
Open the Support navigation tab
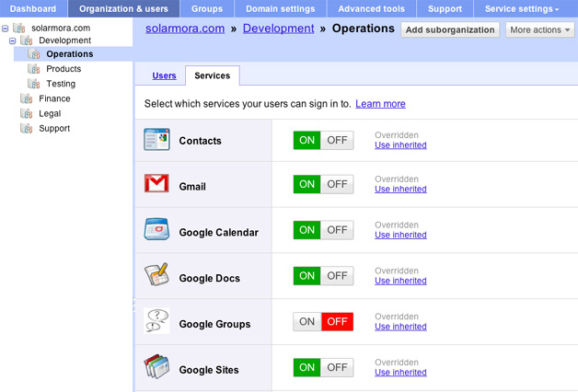(x=445, y=9)
